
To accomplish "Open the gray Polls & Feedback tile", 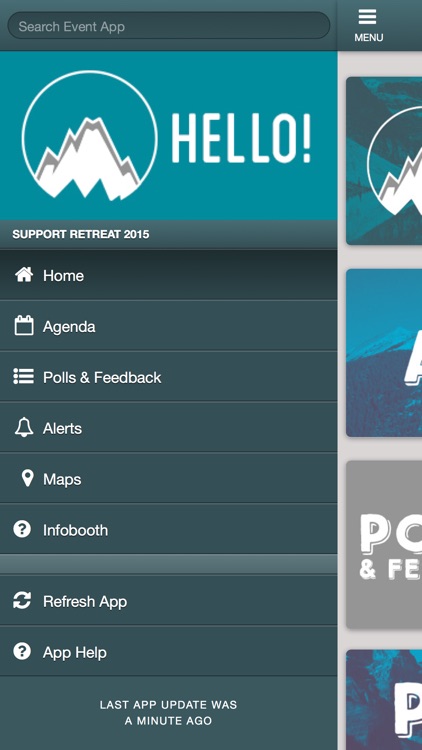I will coord(384,544).
